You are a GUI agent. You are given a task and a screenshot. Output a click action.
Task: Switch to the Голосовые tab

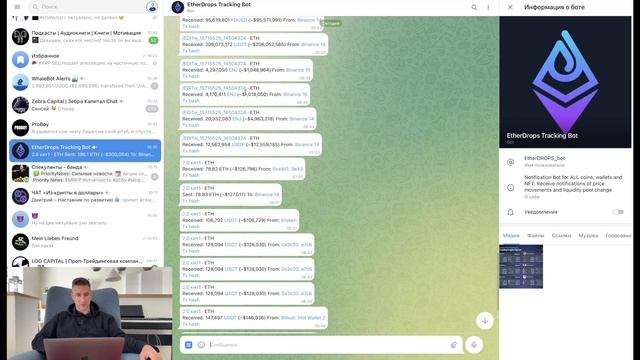618,236
